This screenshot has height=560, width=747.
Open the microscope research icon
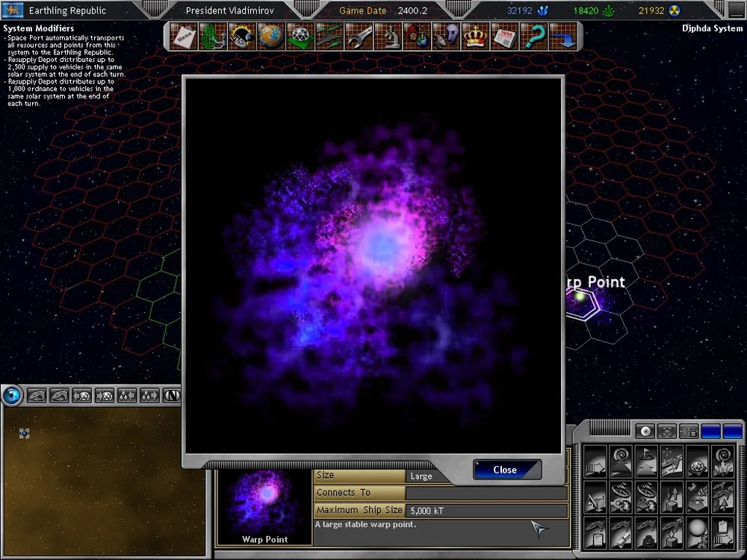coord(391,36)
